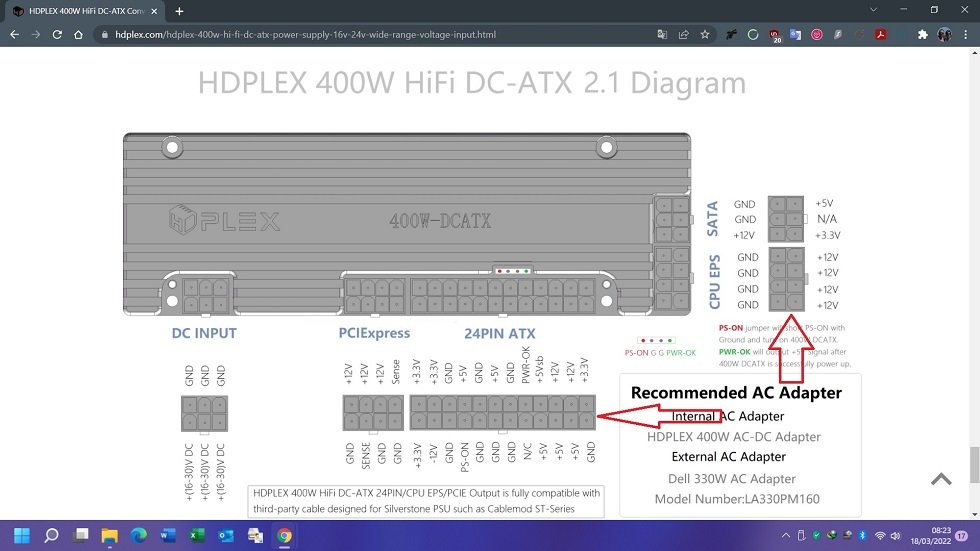Screen dimensions: 980x551
Task: Open the red shield extension with badge 20
Action: point(775,35)
